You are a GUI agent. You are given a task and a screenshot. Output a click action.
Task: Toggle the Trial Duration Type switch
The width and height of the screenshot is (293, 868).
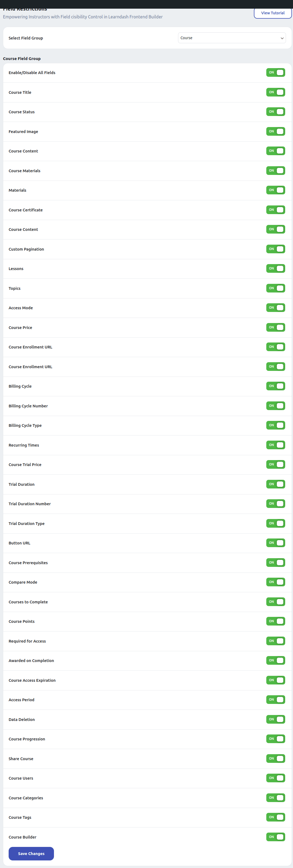275,523
